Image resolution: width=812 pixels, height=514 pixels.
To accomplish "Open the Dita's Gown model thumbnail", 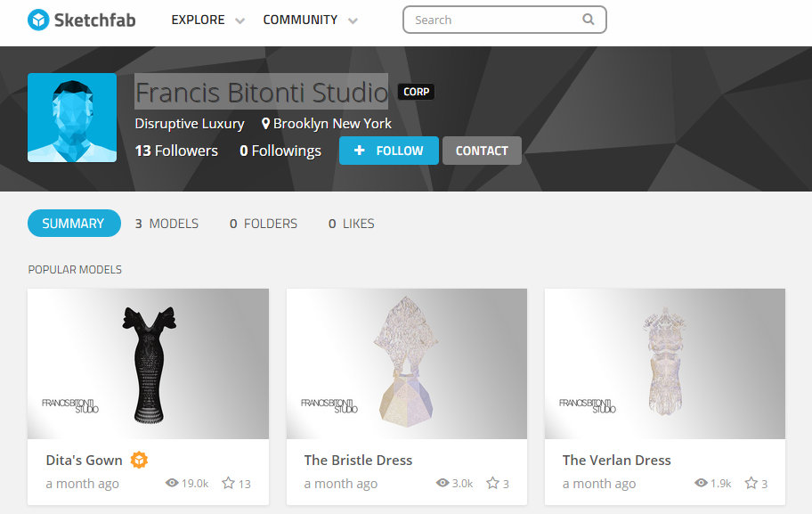I will coord(148,363).
